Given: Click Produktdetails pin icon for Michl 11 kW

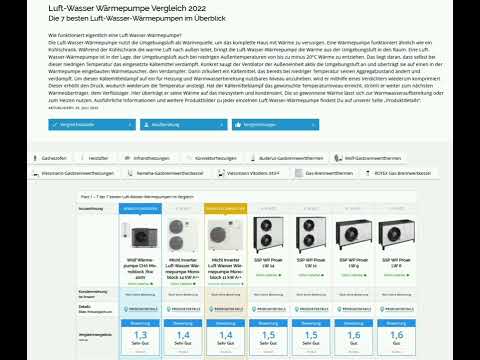Looking at the screenshot, I should 211,309.
